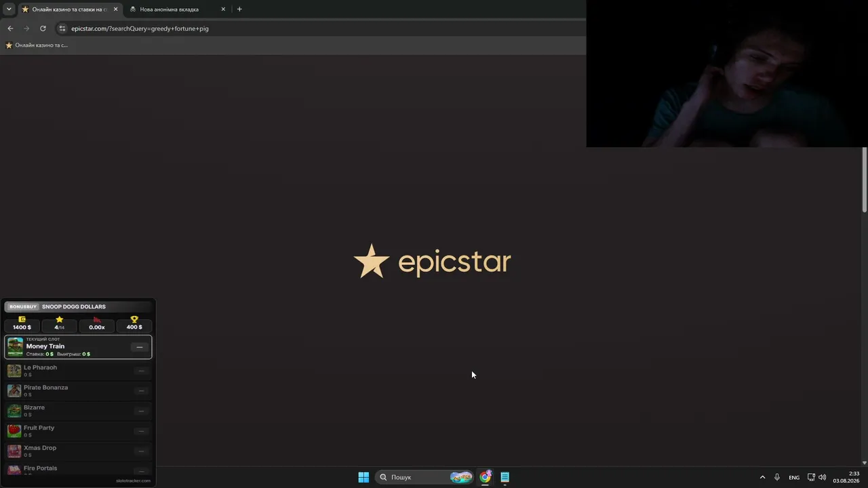Click the microphone tray icon
This screenshot has width=868, height=488.
pos(777,477)
